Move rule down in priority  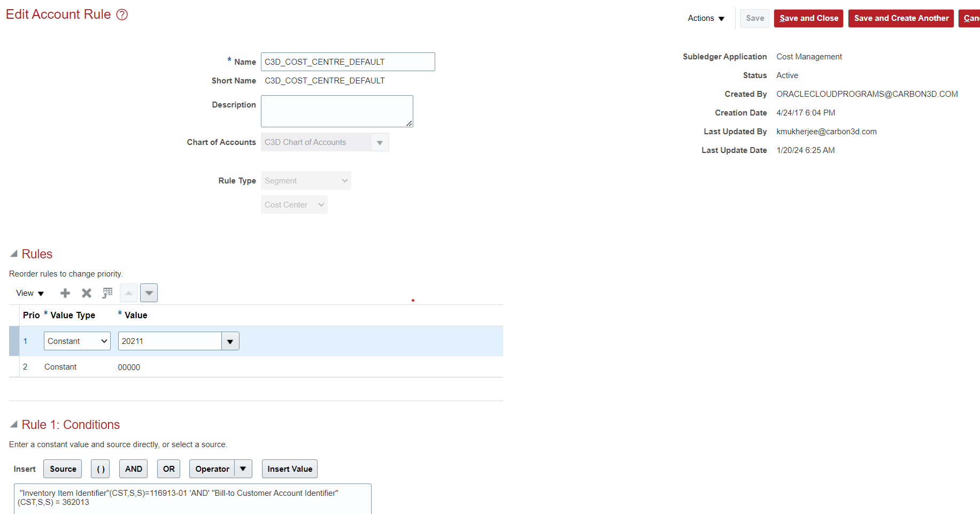[x=149, y=293]
